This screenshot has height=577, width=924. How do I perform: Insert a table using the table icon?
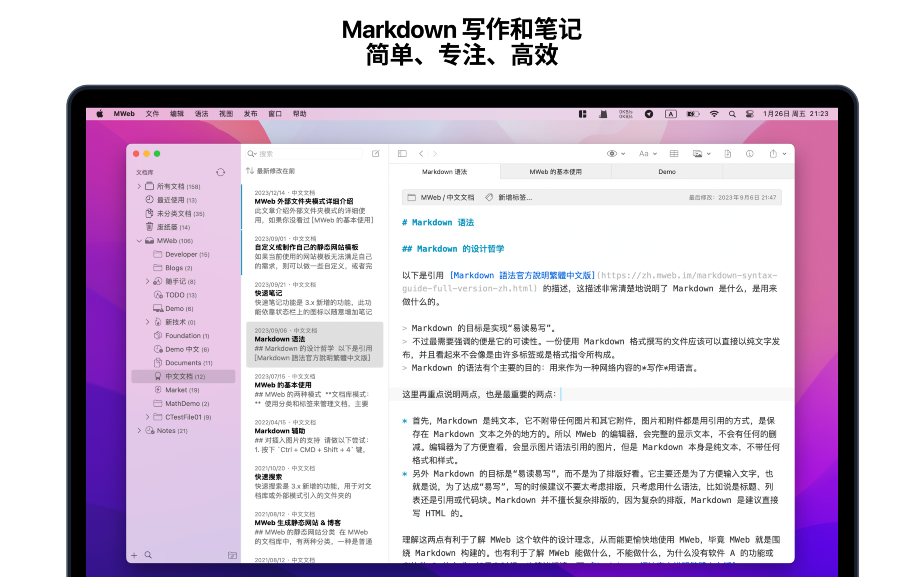click(673, 154)
